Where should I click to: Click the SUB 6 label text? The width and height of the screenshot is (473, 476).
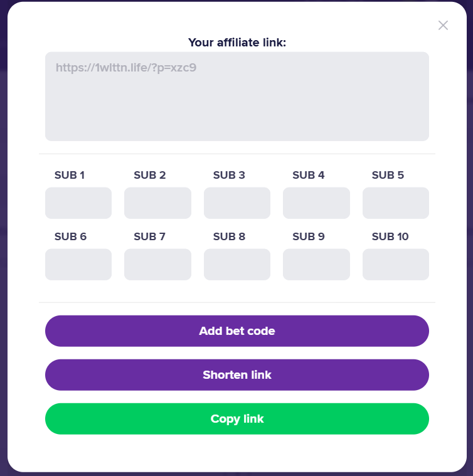coord(70,236)
